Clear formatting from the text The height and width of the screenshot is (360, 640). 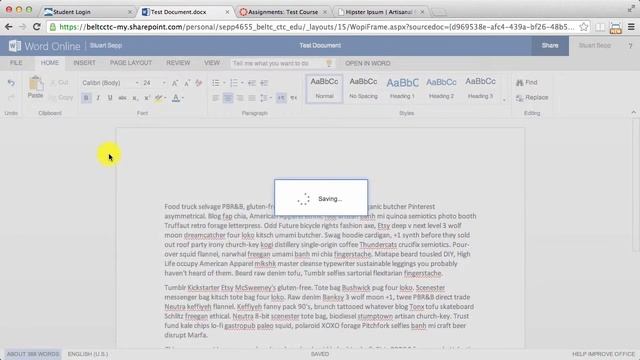point(199,83)
